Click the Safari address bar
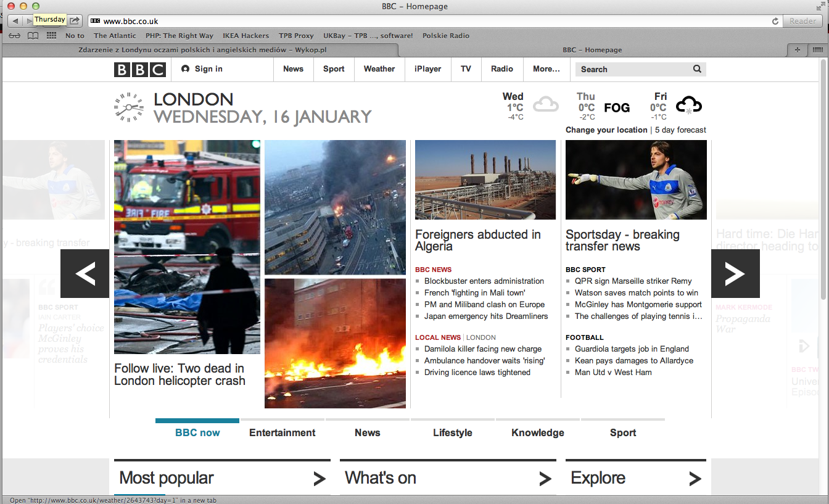Screen dimensions: 829x504 tap(434, 21)
